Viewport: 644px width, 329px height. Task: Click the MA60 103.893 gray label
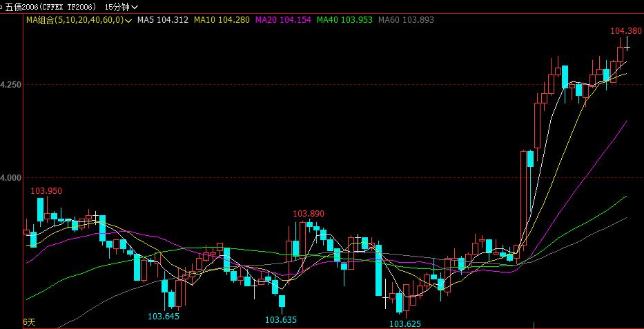point(406,20)
